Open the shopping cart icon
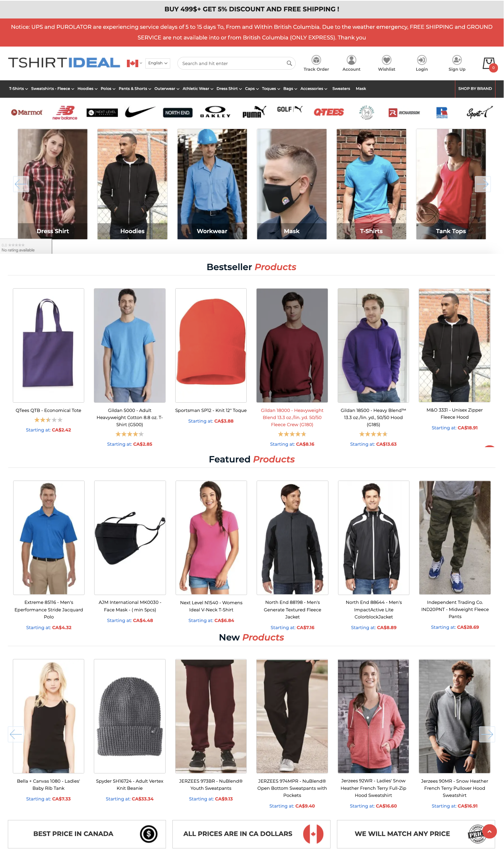This screenshot has width=504, height=852. pyautogui.click(x=489, y=64)
